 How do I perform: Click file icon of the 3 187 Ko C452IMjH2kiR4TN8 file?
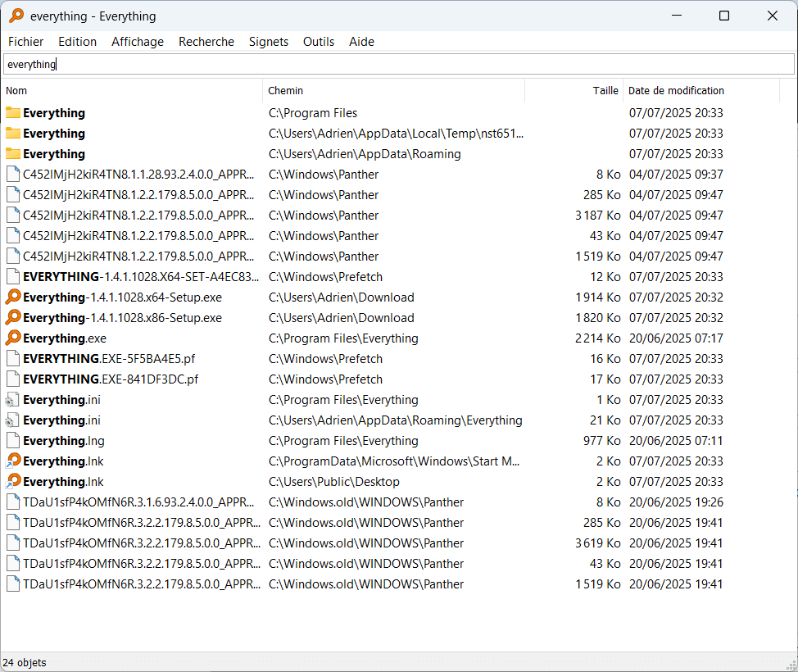(x=13, y=215)
